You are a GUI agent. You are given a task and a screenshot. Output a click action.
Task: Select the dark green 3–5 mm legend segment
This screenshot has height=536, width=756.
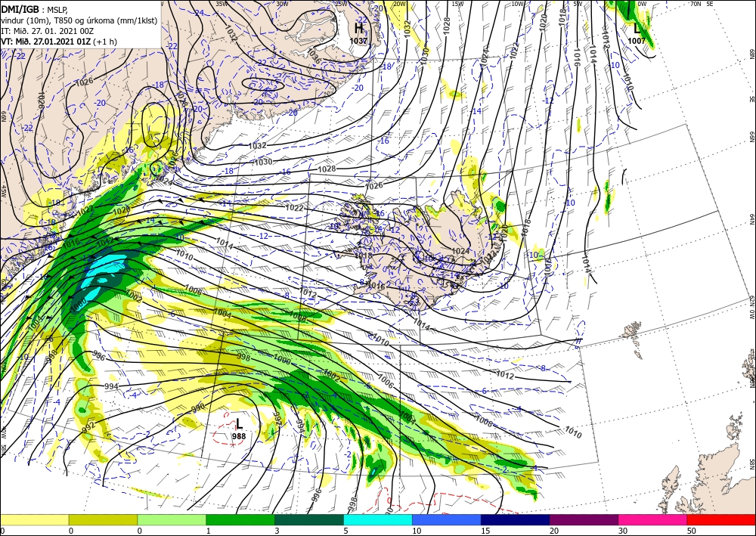pos(309,519)
